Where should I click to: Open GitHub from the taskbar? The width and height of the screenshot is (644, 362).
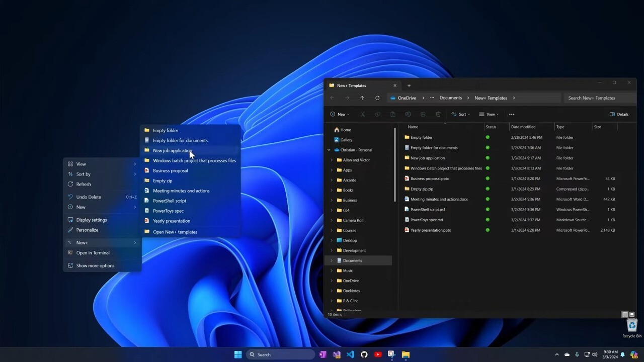click(x=364, y=354)
